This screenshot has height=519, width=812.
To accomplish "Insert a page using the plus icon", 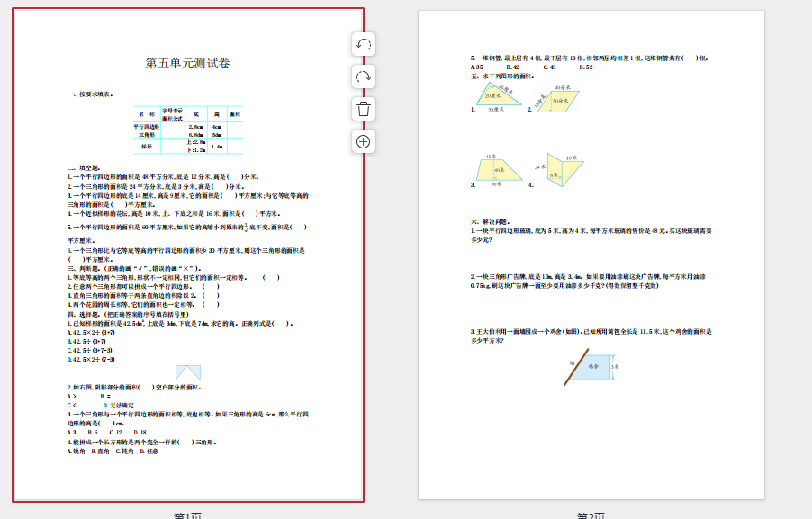I will click(x=364, y=141).
